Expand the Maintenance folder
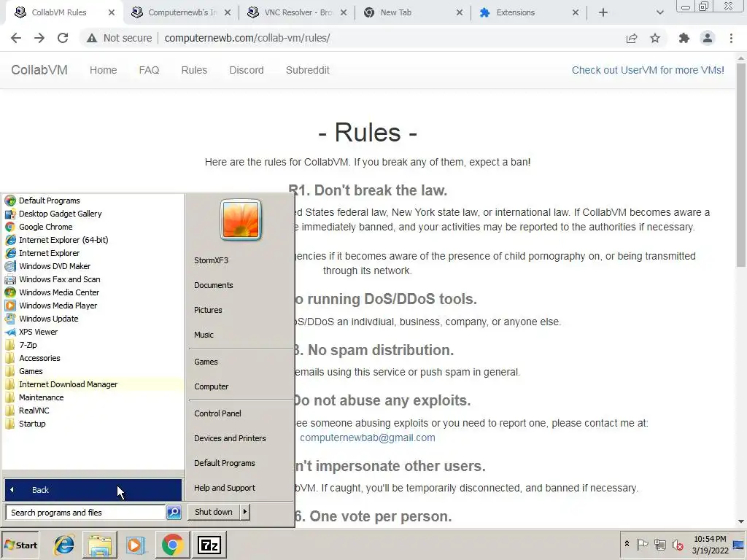The height and width of the screenshot is (560, 747). coord(93,397)
